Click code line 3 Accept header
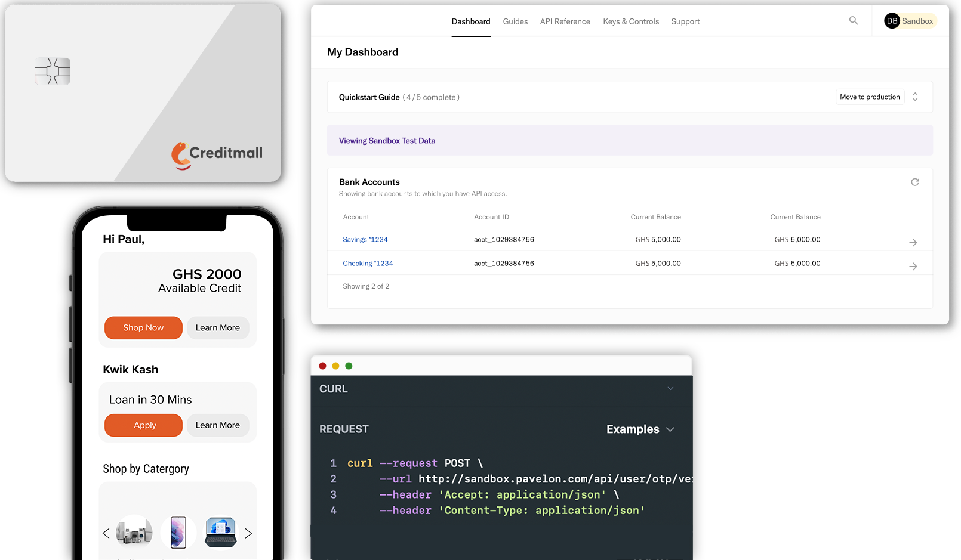 click(x=499, y=494)
